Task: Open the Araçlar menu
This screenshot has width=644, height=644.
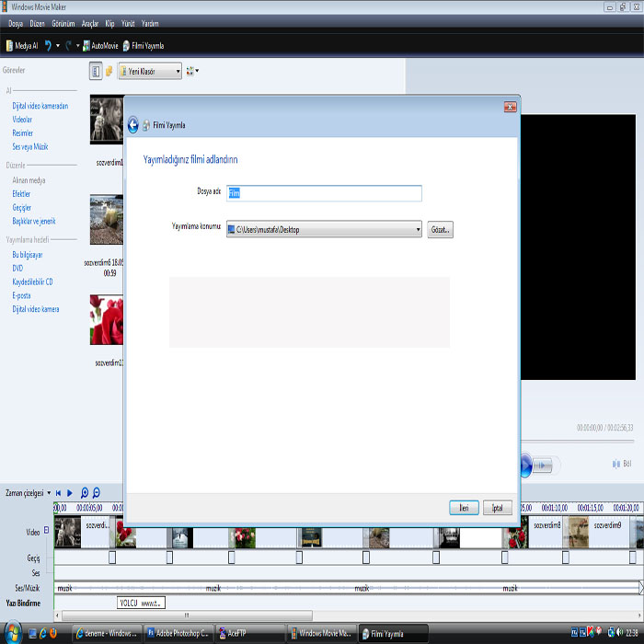Action: click(x=90, y=23)
